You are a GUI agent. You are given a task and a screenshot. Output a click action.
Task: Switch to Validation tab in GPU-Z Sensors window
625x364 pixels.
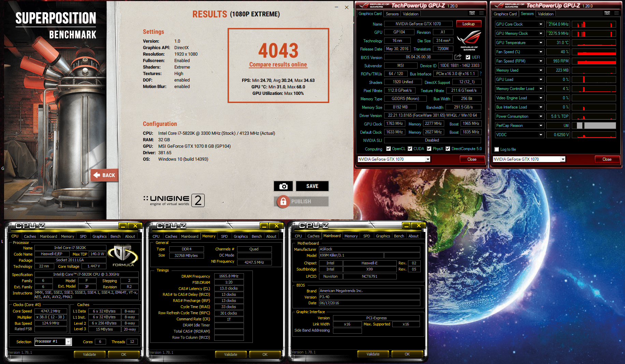(546, 14)
